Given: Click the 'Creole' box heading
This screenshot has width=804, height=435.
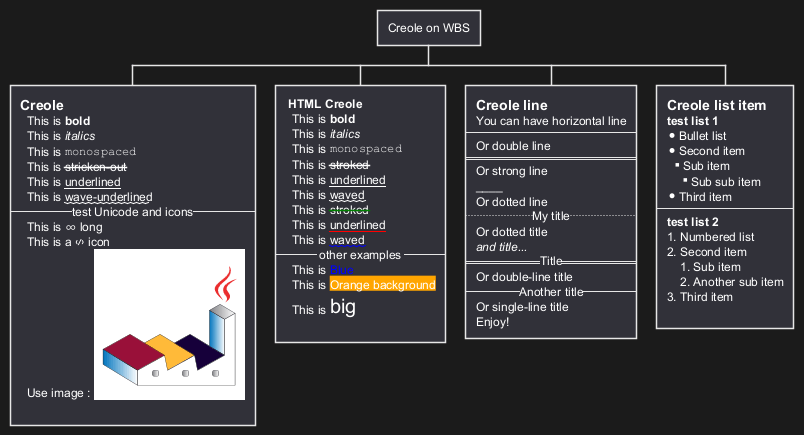Looking at the screenshot, I should [x=42, y=105].
